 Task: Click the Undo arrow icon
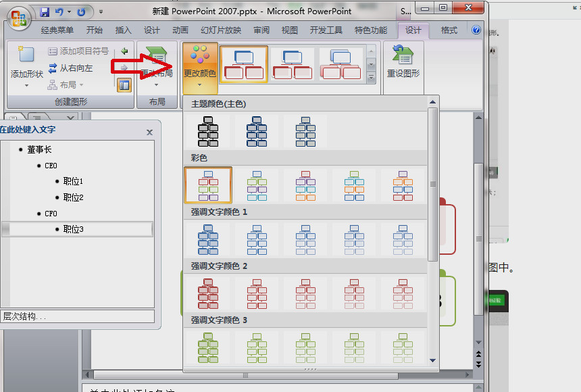[x=59, y=12]
